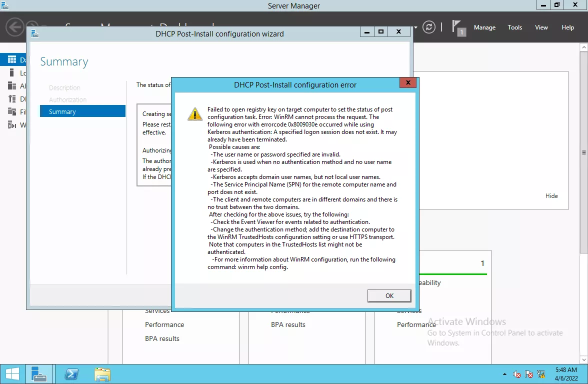Image resolution: width=588 pixels, height=384 pixels.
Task: Select the WDS role icon in sidebar
Action: tap(12, 125)
